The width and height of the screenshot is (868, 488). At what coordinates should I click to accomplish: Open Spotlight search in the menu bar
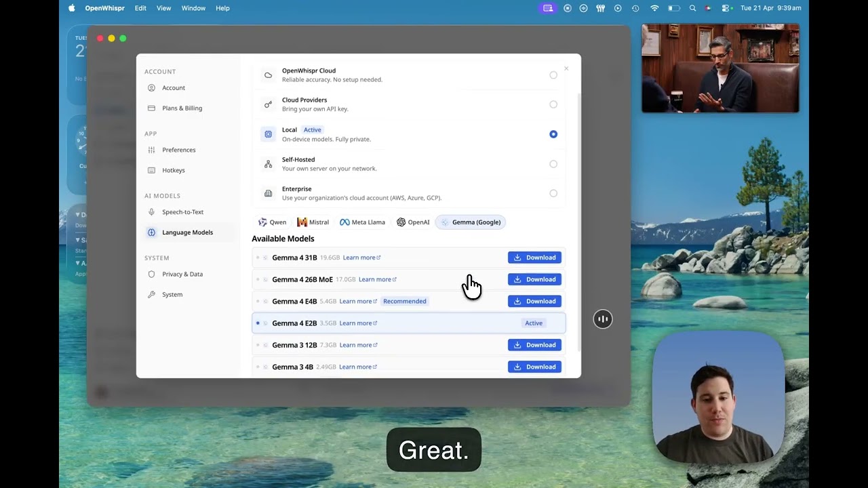692,8
